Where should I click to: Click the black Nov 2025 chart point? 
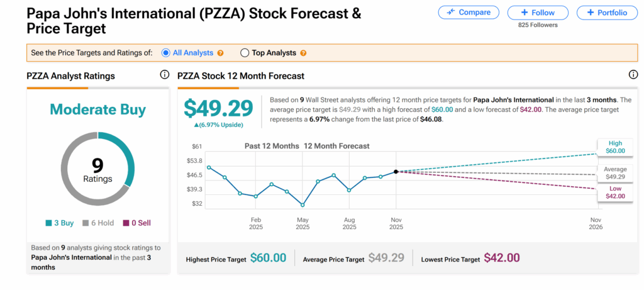[x=396, y=171]
